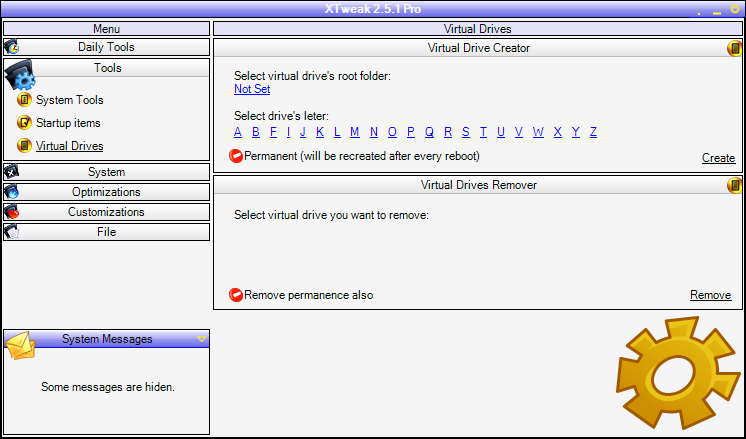746x439 pixels.
Task: Click the yellow circle title bar button
Action: (x=735, y=9)
